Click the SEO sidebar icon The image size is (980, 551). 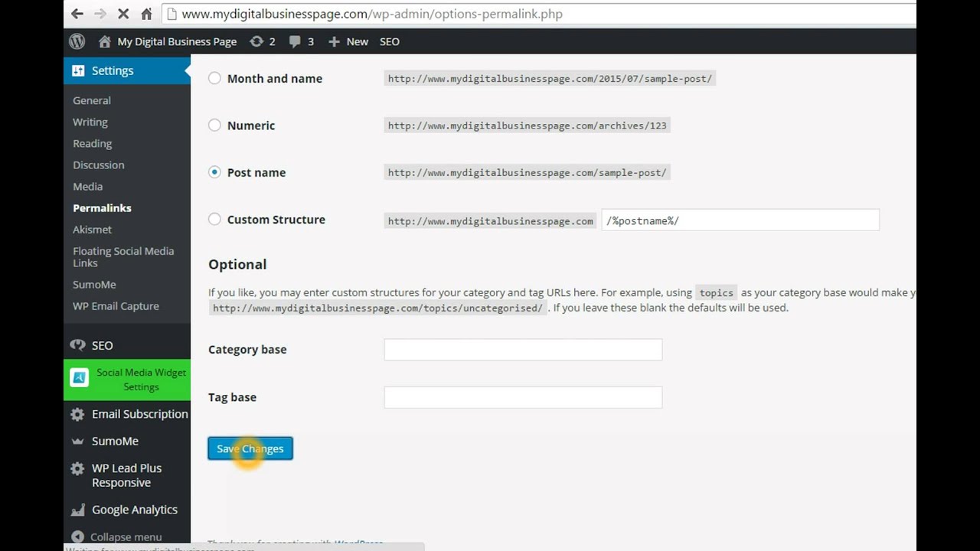click(x=77, y=345)
